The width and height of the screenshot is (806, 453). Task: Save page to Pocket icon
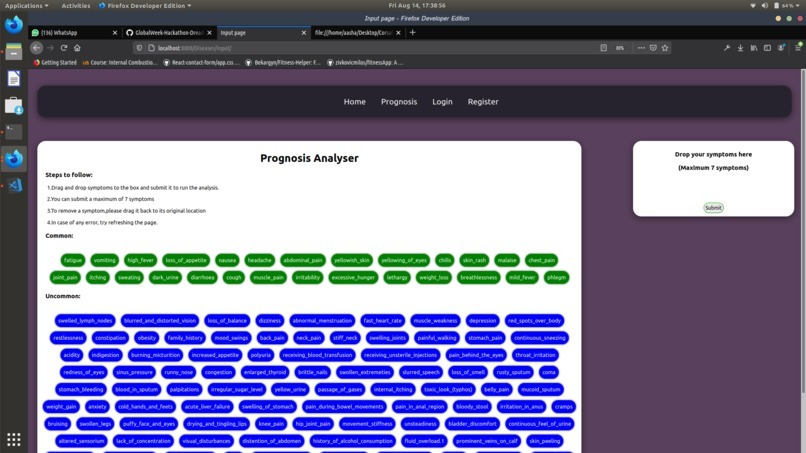pyautogui.click(x=653, y=48)
